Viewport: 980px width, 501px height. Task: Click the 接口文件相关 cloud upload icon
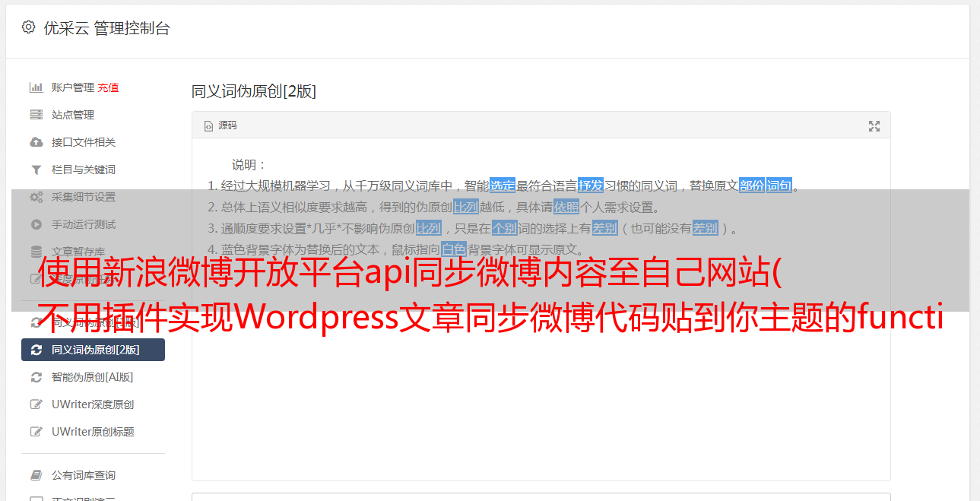[36, 142]
